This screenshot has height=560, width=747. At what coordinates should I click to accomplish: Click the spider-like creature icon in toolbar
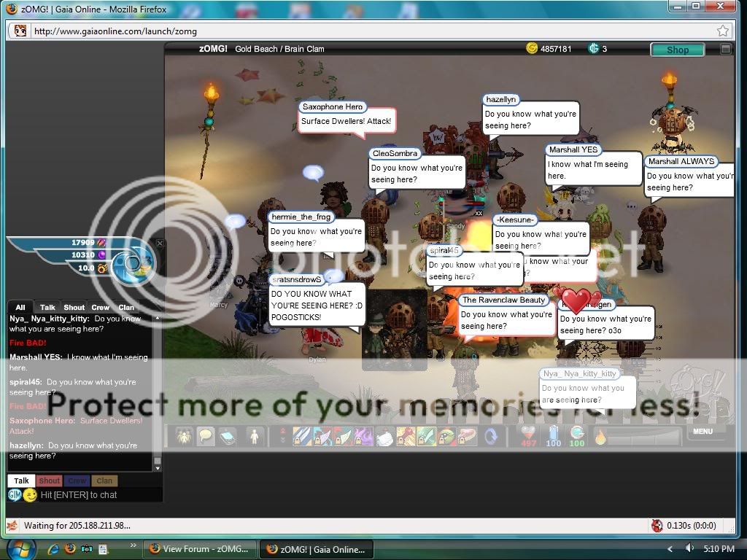183,436
